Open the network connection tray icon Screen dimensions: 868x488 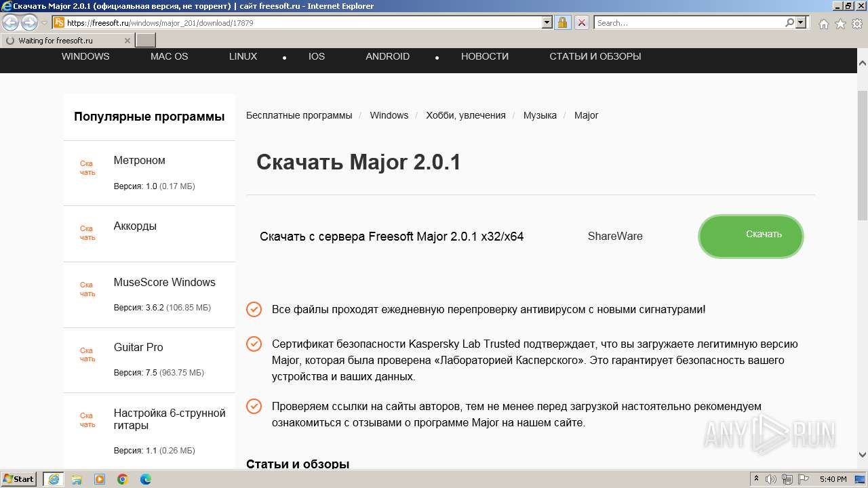[787, 479]
